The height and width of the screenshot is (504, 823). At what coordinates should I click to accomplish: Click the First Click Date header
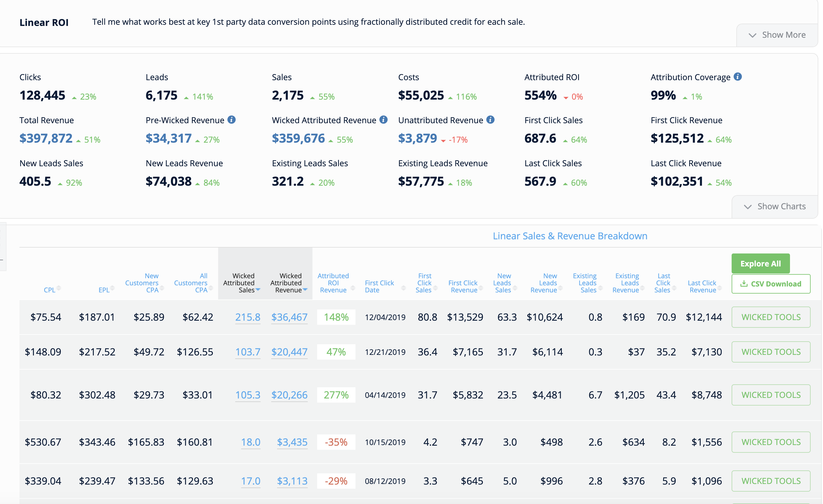379,286
